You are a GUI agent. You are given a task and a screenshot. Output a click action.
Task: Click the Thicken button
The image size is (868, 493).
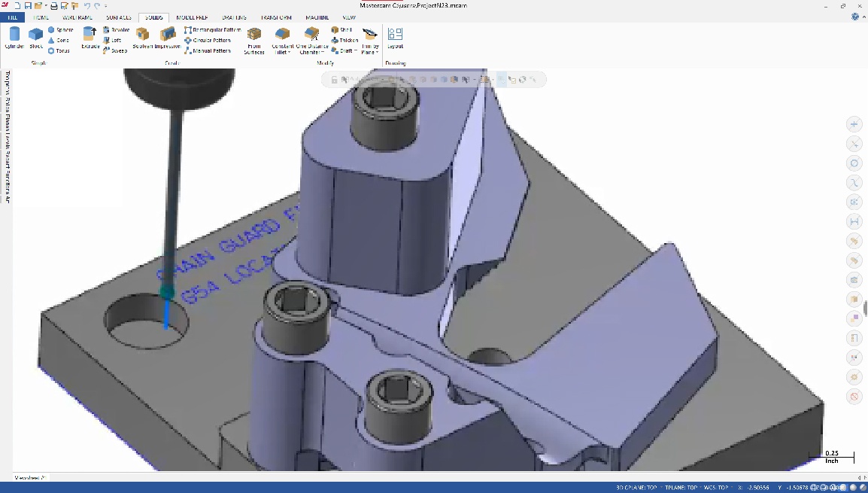coord(344,41)
